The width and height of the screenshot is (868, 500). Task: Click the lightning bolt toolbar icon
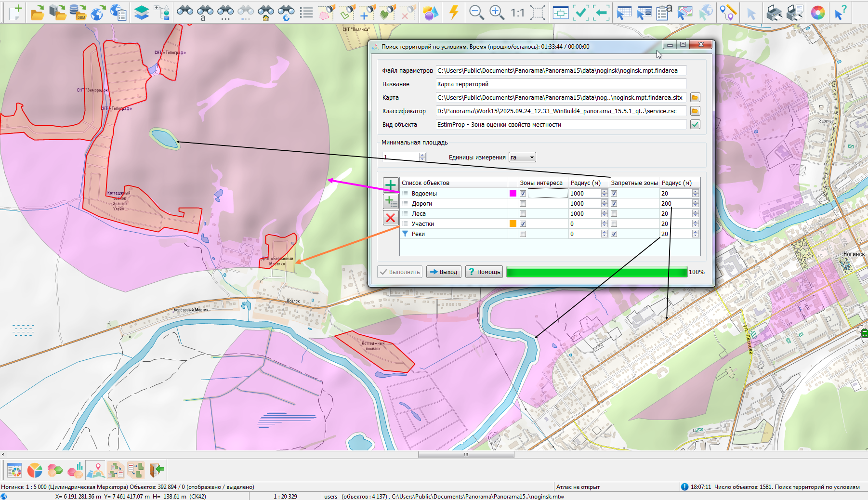coord(453,13)
